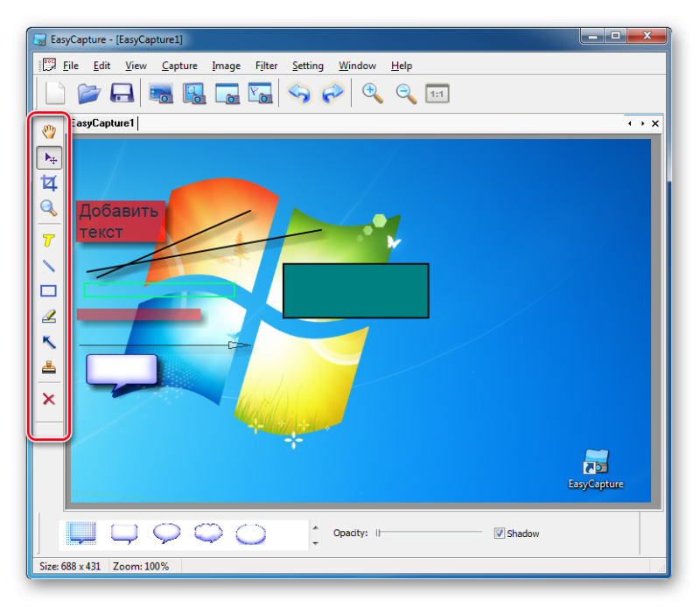This screenshot has width=700, height=607.
Task: Adjust the Opacity slider
Action: click(429, 533)
